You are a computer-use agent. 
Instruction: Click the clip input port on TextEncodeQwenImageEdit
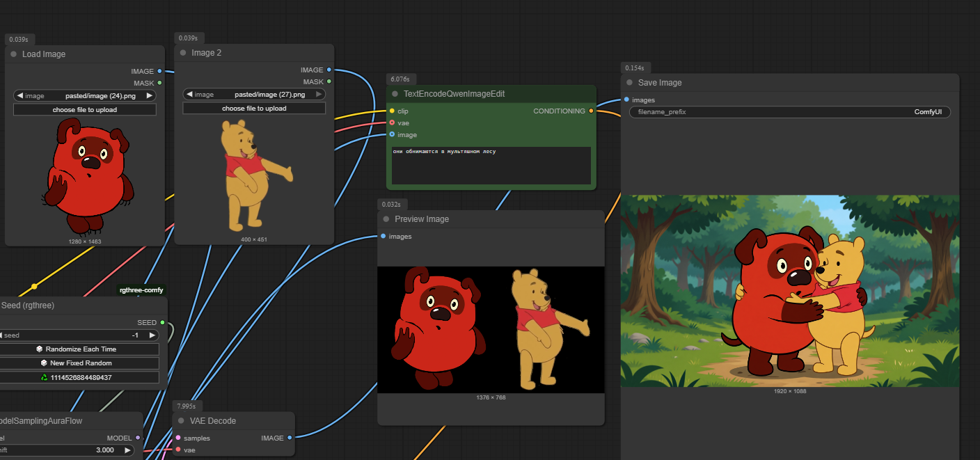click(x=392, y=111)
